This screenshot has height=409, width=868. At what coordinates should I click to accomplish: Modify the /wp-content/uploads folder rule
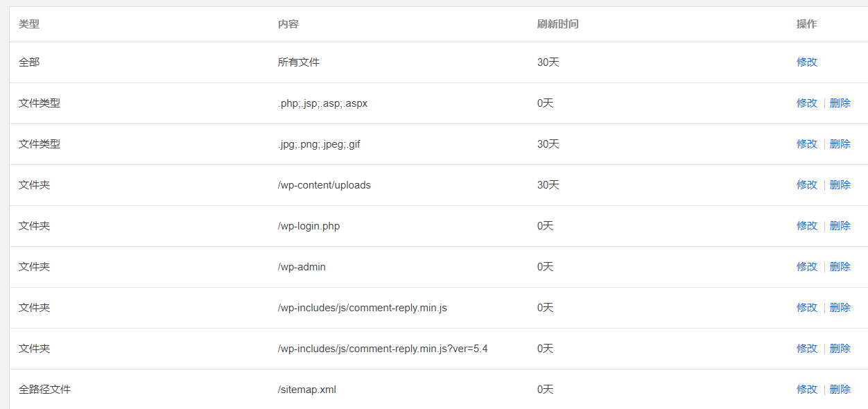click(807, 185)
